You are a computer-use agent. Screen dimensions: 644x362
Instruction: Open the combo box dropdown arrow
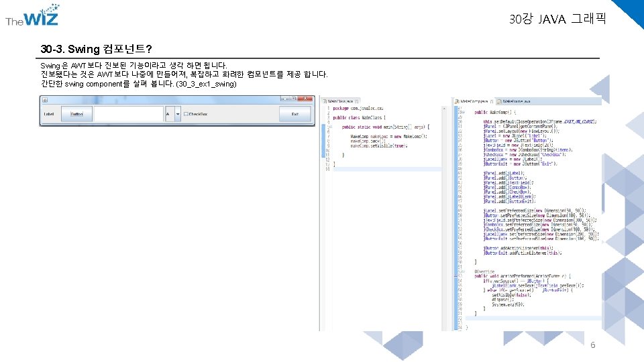point(178,114)
